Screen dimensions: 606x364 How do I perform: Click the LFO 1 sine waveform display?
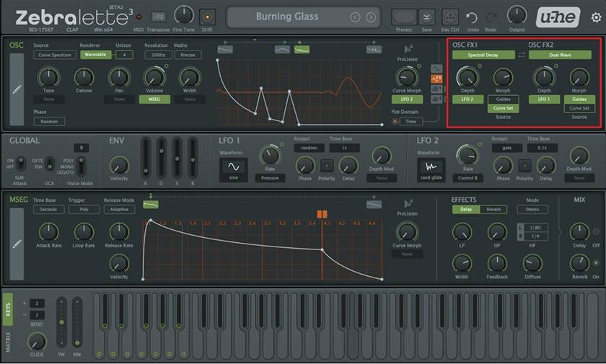pyautogui.click(x=234, y=169)
